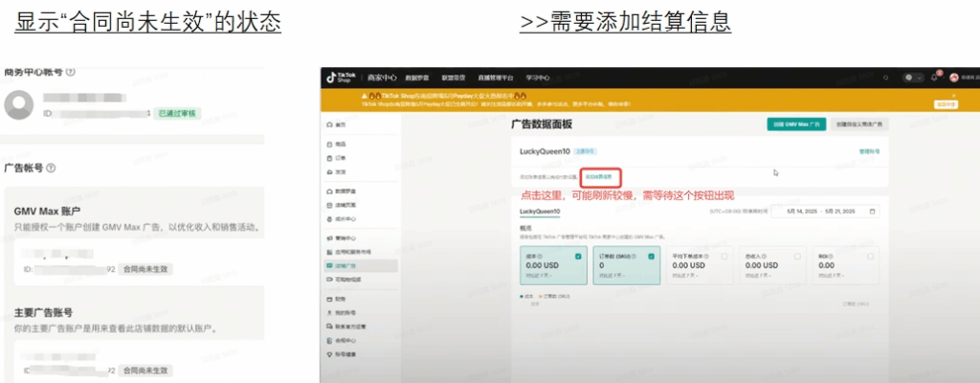Expand 对比近7天 under 总收入 card
Image resolution: width=980 pixels, height=383 pixels.
click(757, 276)
